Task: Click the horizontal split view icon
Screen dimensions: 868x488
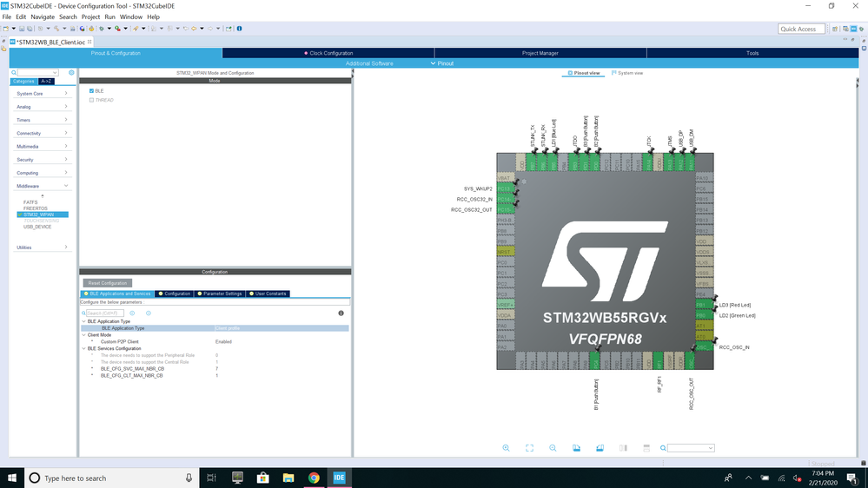Action: click(646, 448)
